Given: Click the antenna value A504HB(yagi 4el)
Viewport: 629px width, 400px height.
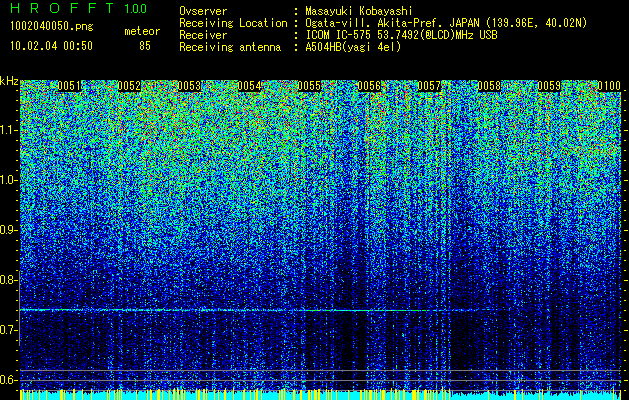Looking at the screenshot, I should point(353,47).
